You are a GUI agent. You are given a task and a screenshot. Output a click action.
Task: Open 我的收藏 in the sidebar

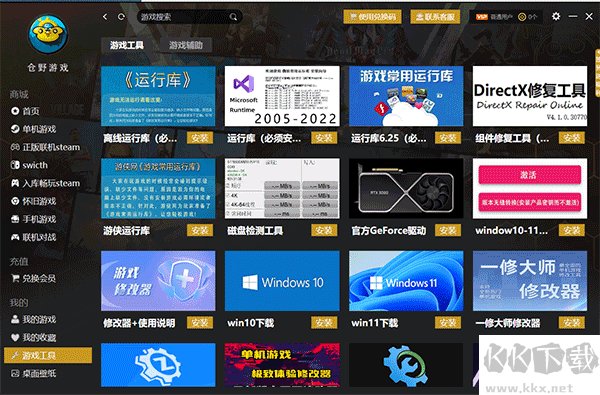tap(33, 337)
